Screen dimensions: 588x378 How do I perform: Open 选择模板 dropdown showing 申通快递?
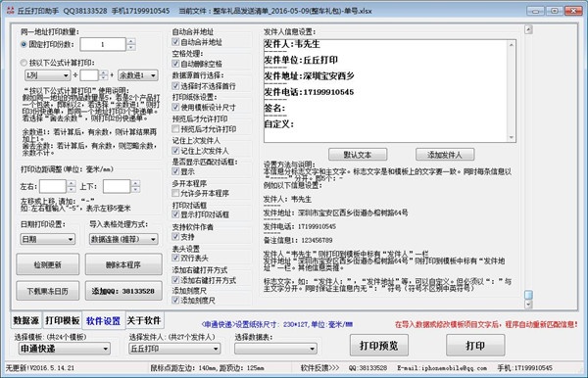click(x=64, y=349)
